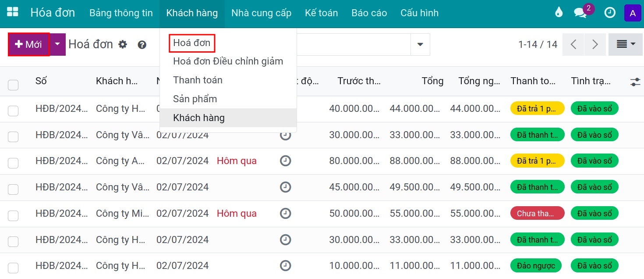Viewport: 644px width, 279px height.
Task: Open the user avatar A menu
Action: [633, 13]
